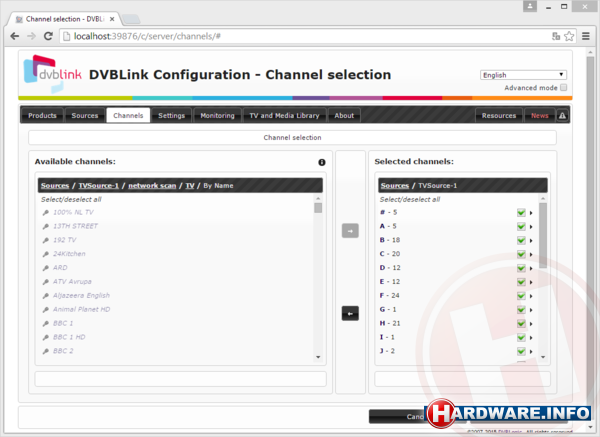The height and width of the screenshot is (437, 600).
Task: Click the key icon beside BBC 2
Action: (46, 351)
